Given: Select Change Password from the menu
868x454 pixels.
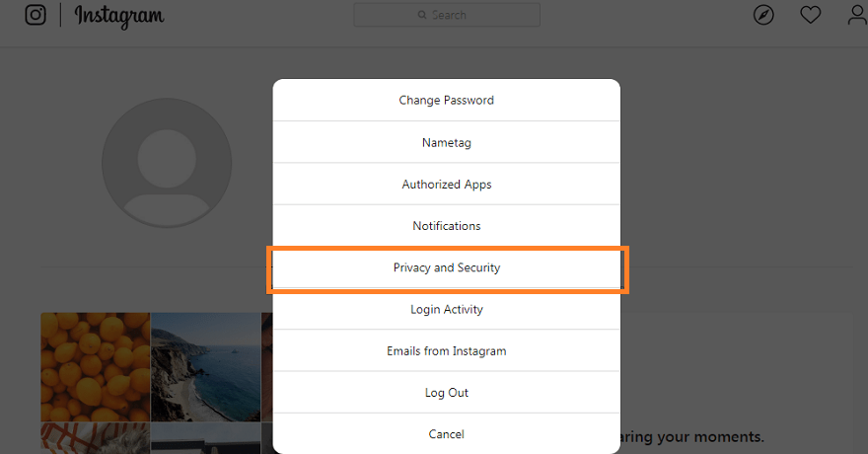Looking at the screenshot, I should point(447,101).
